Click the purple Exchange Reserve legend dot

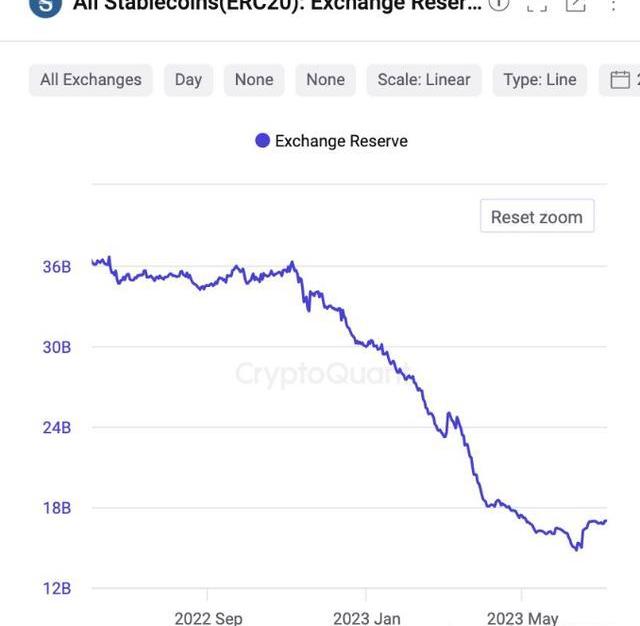click(x=263, y=141)
